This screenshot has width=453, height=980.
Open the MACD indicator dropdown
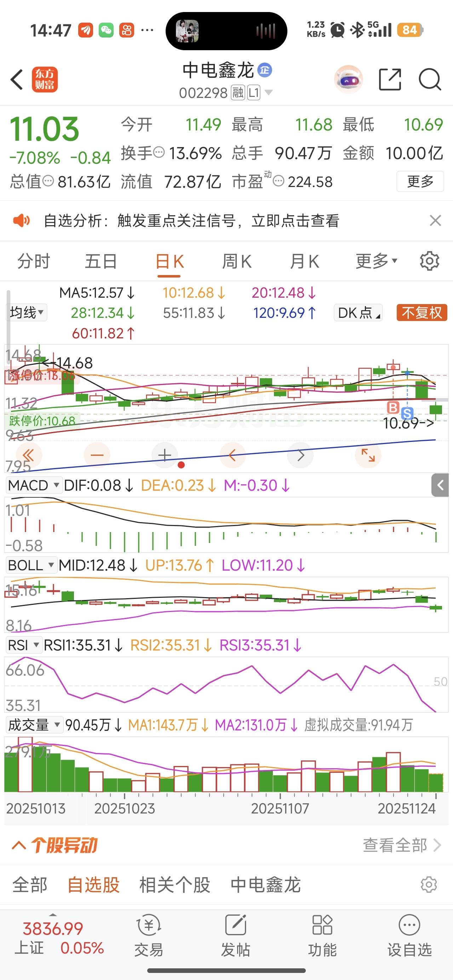click(34, 485)
